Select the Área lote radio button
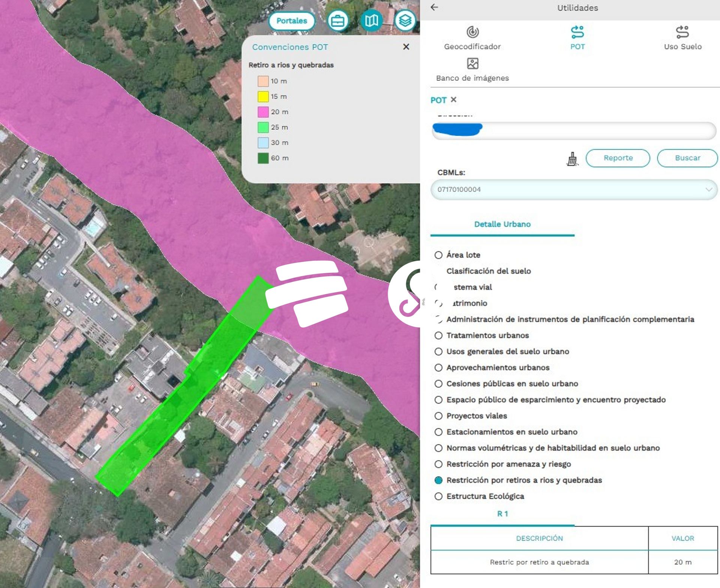 point(438,255)
